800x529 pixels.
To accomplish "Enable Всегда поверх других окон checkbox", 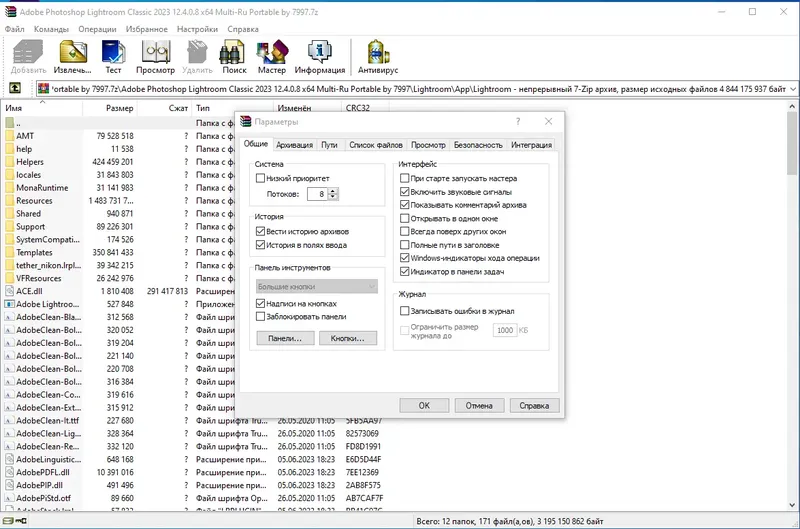I will [x=405, y=232].
